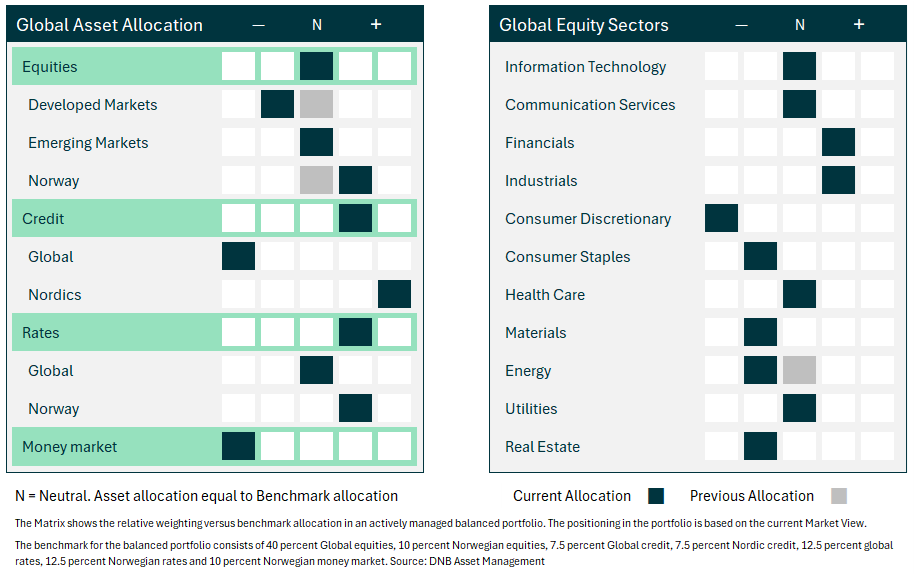
Task: Click the N column header above equity sectors
Action: click(800, 25)
